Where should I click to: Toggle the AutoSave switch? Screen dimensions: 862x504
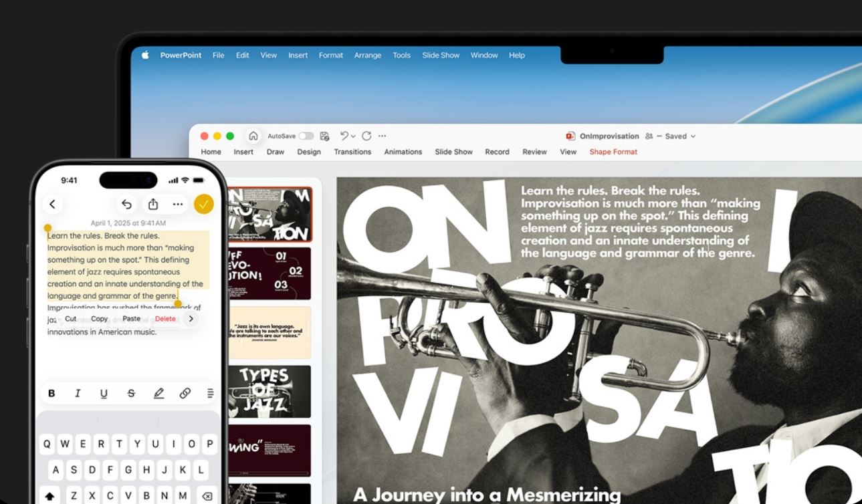(306, 136)
